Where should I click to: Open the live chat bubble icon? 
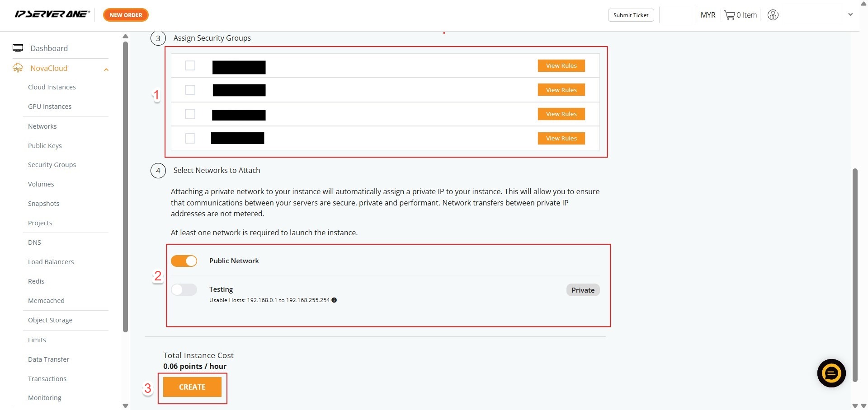pos(831,373)
